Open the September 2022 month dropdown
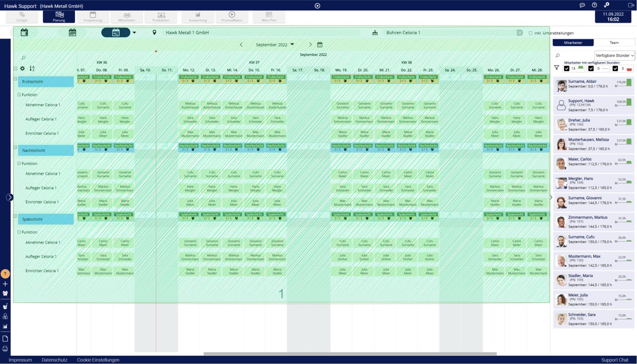The image size is (637, 364). (275, 45)
